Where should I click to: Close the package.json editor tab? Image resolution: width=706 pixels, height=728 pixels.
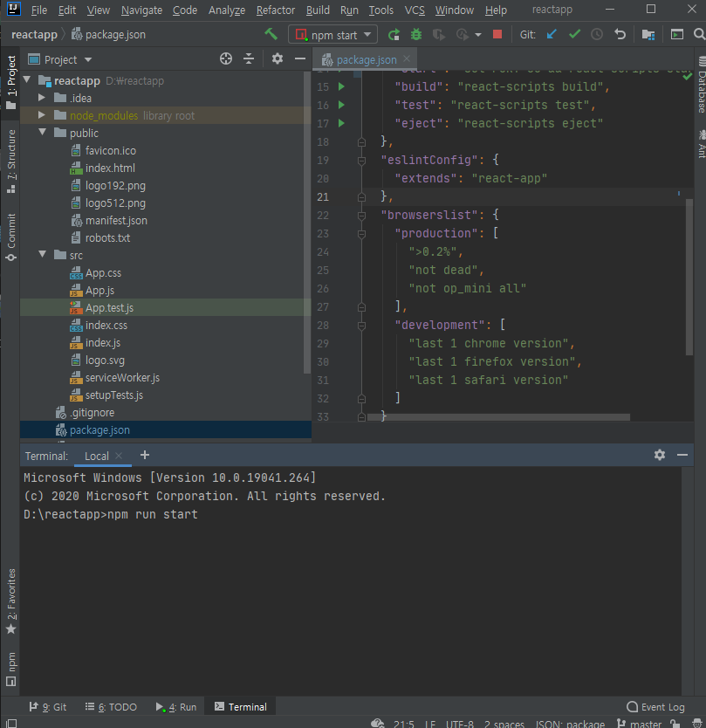pos(407,58)
